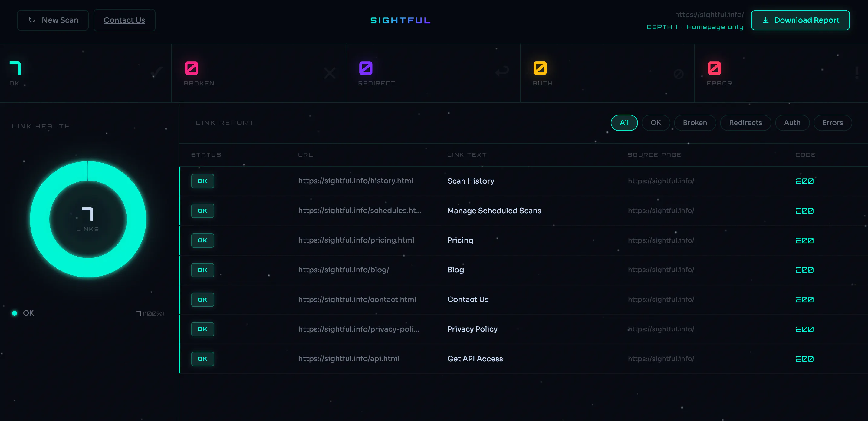Screen dimensions: 868x421
Task: Click the 200 code in Pricing row
Action: (805, 241)
